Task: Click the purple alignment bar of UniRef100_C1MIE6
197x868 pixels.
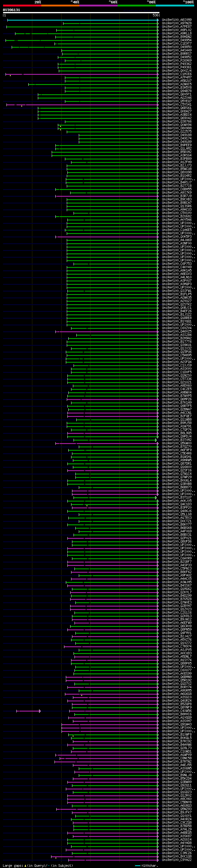Action: click(82, 74)
